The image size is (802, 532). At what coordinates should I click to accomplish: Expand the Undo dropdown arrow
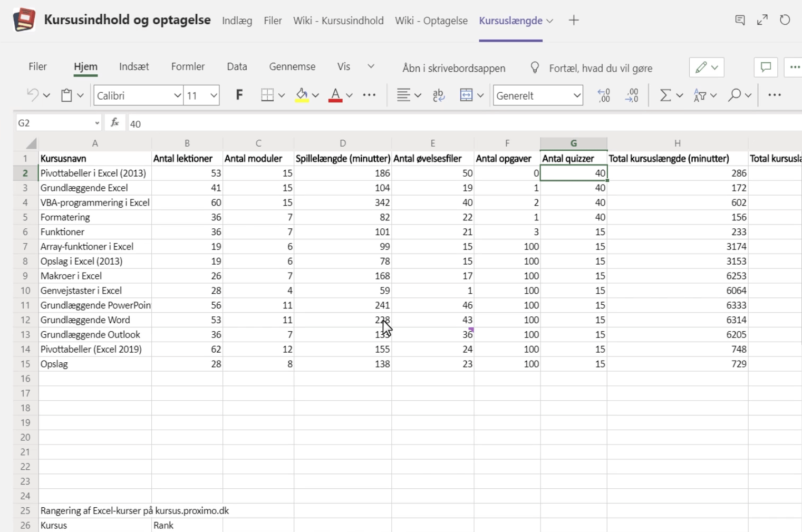[46, 95]
